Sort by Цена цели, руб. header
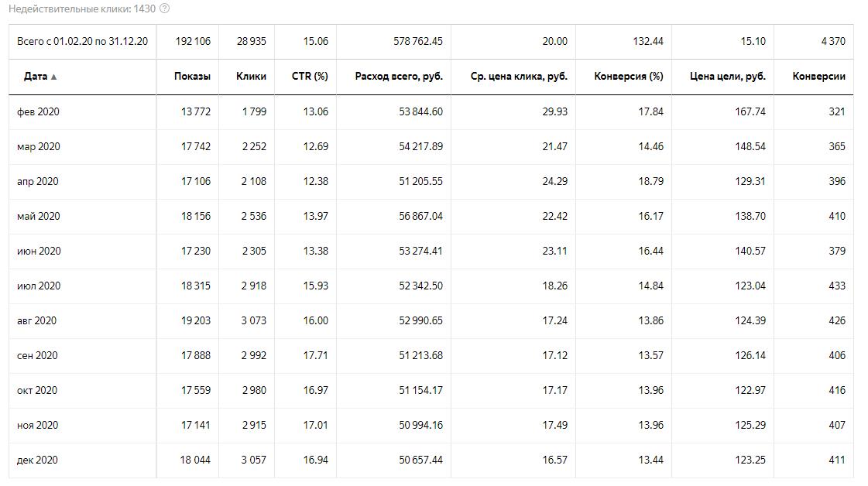The height and width of the screenshot is (486, 868). click(727, 76)
